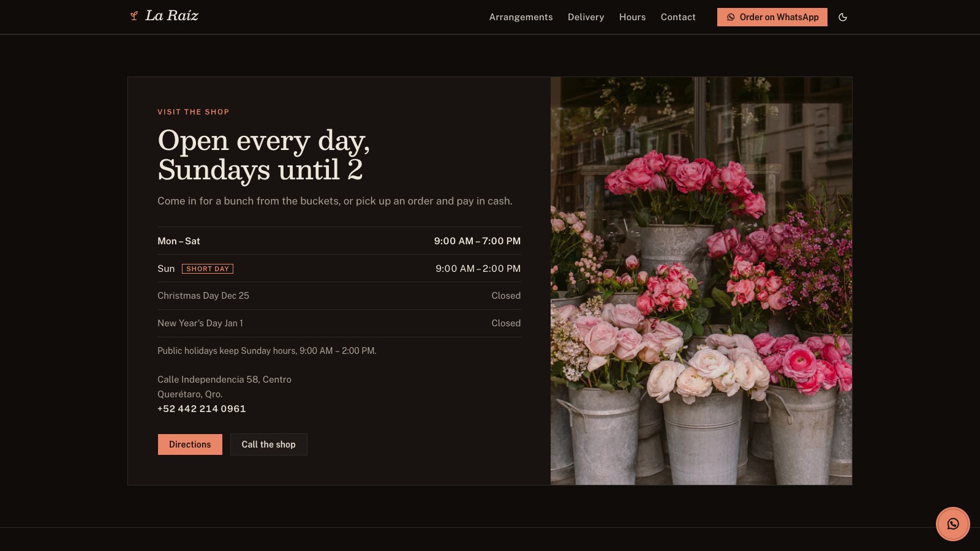Select the Sunday hours 9:00 AM–2:00 PM
The height and width of the screenshot is (551, 980).
click(x=478, y=269)
